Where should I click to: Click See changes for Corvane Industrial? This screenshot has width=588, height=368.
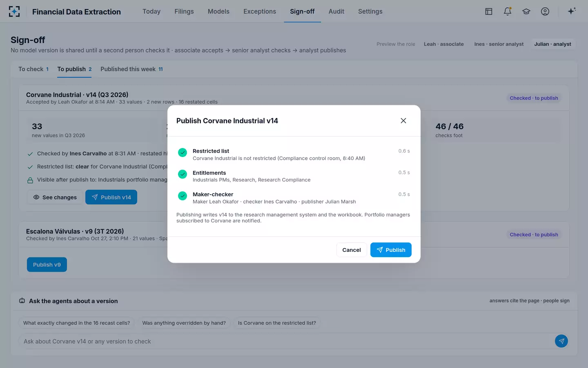tap(55, 197)
